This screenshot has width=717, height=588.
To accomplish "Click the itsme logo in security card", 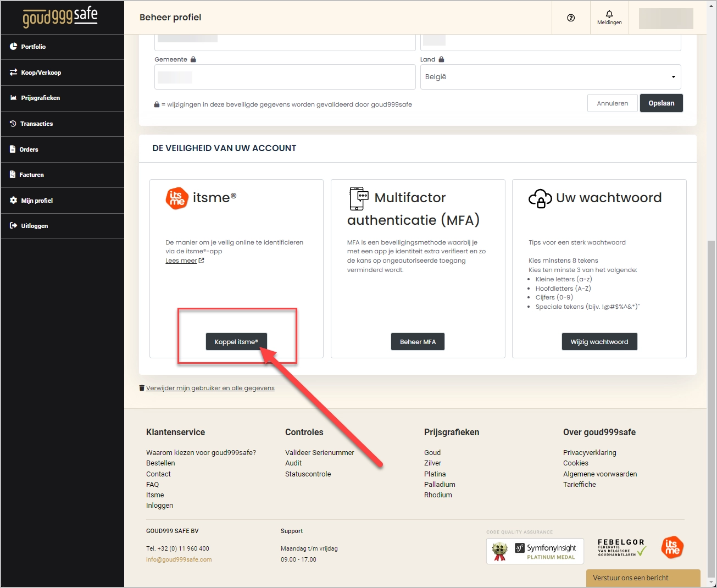I will (x=177, y=198).
